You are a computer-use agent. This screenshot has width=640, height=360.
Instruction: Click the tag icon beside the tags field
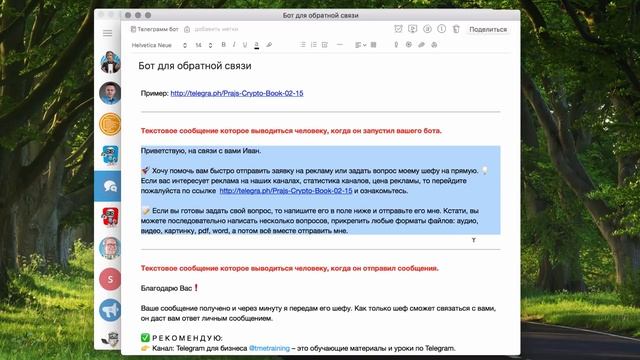tap(187, 29)
